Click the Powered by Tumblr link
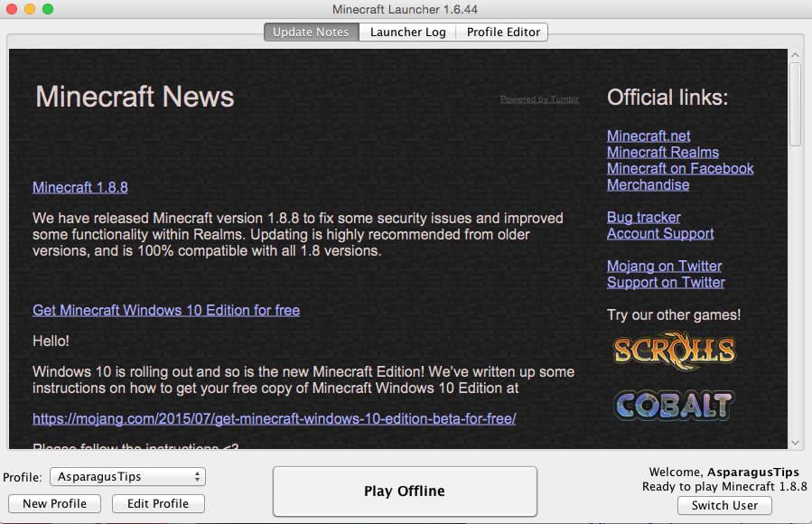The width and height of the screenshot is (812, 524). tap(539, 98)
